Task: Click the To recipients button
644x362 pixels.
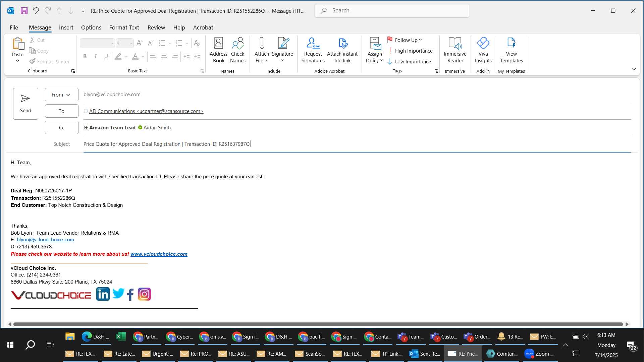Action: 61,111
